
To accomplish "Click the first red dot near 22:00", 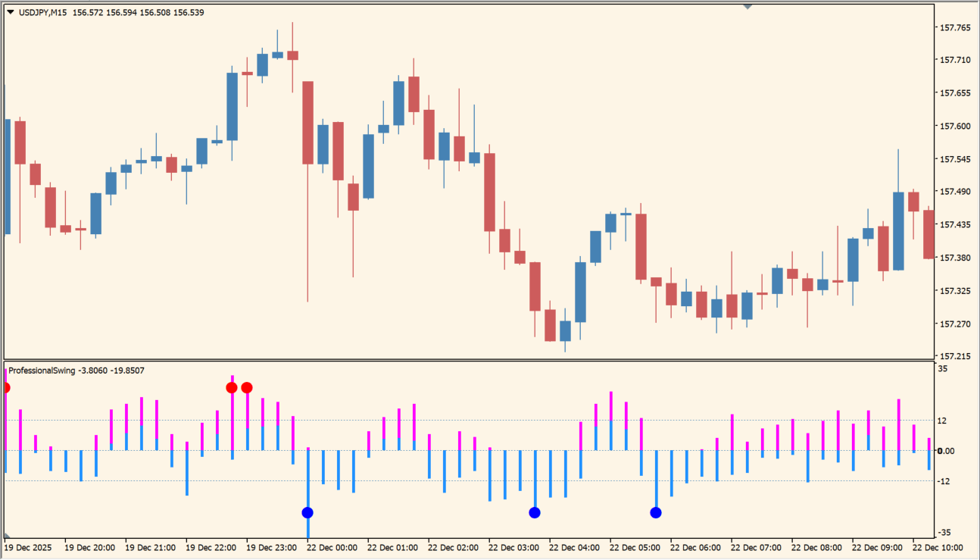I will [x=232, y=388].
